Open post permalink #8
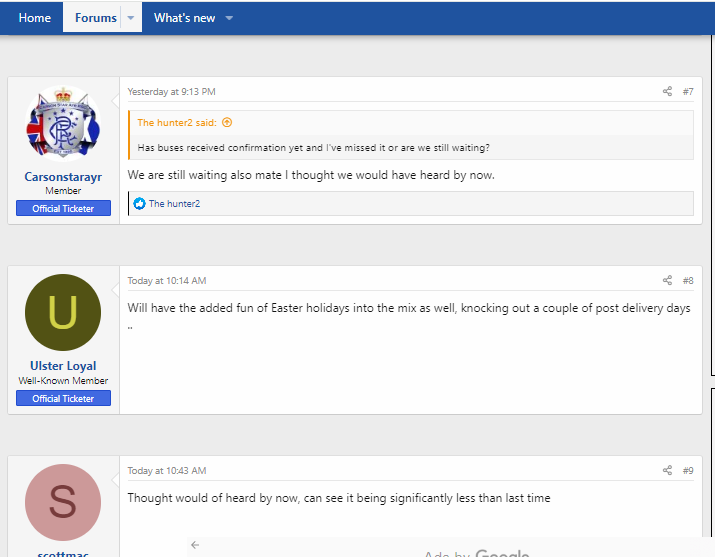This screenshot has height=557, width=715. (x=688, y=281)
